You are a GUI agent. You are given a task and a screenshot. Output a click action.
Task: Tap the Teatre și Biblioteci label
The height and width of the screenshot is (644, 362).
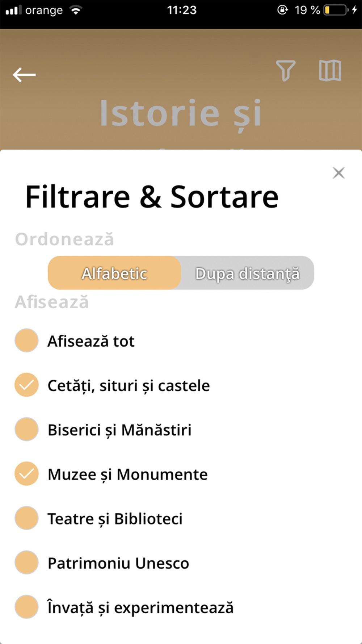tap(115, 519)
